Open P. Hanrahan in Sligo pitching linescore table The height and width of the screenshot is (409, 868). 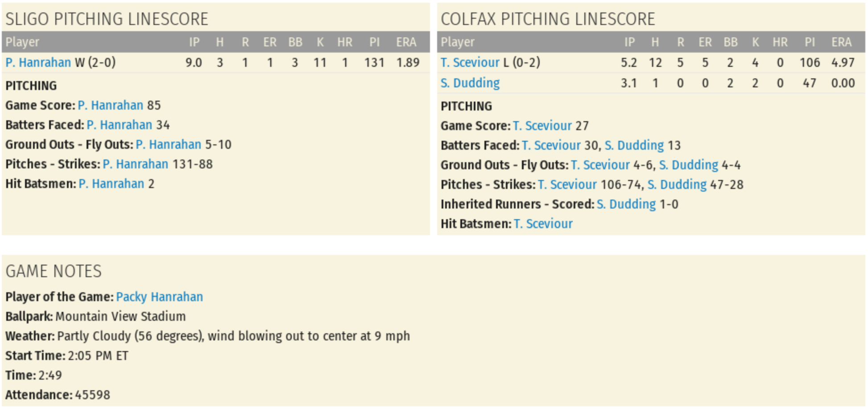38,62
